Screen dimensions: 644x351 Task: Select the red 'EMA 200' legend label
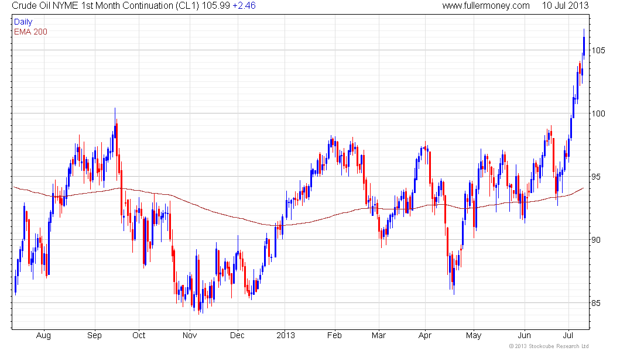pos(30,32)
